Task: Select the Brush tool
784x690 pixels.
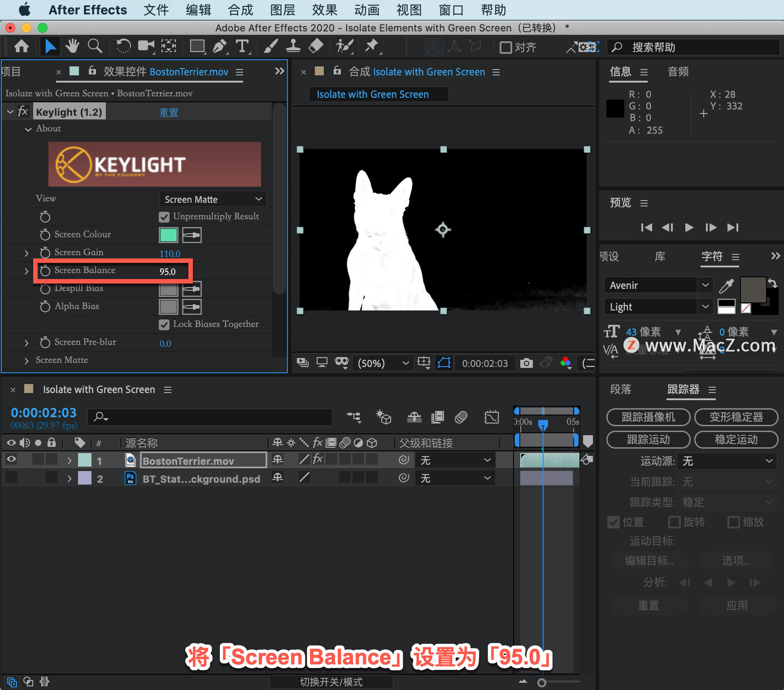Action: click(270, 46)
